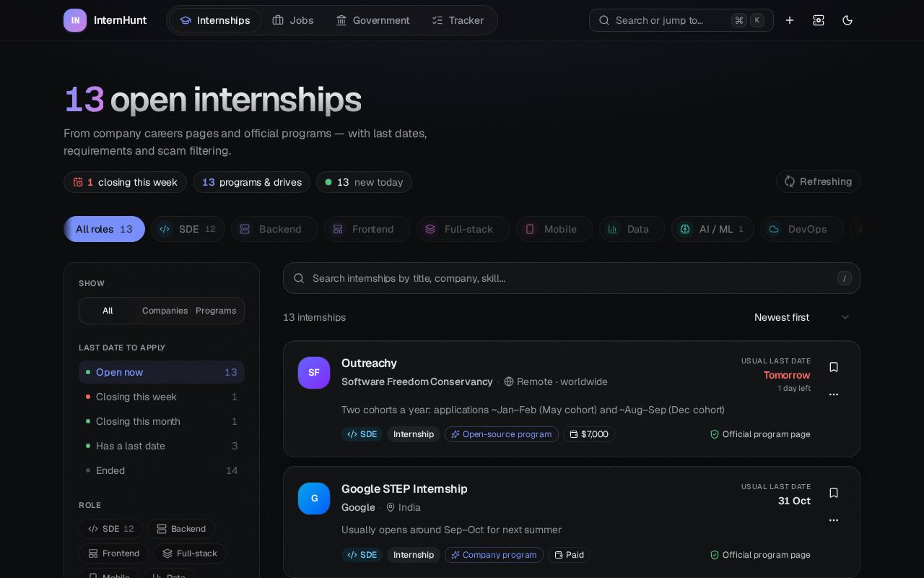Click the Google G company avatar
This screenshot has width=924, height=578.
click(x=314, y=499)
